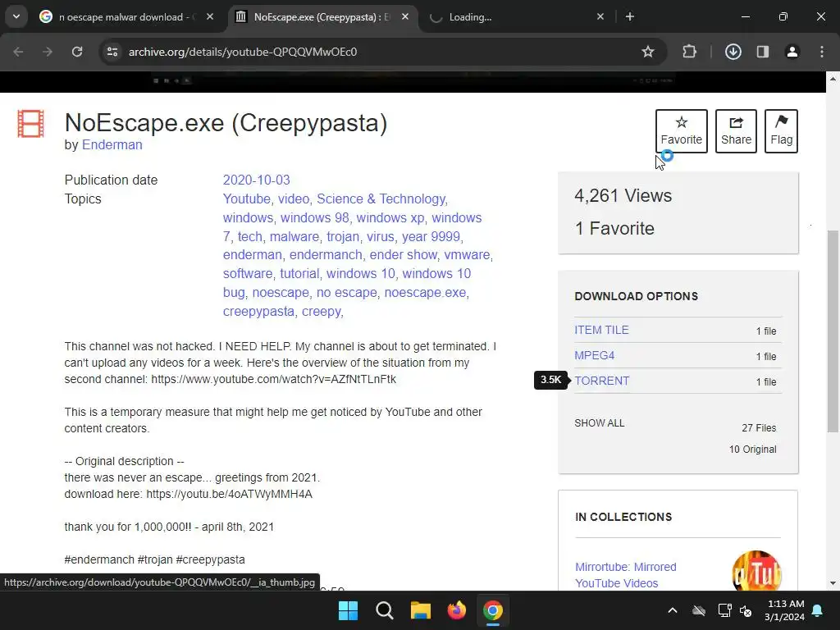Open Chrome three-dot menu

(x=821, y=52)
